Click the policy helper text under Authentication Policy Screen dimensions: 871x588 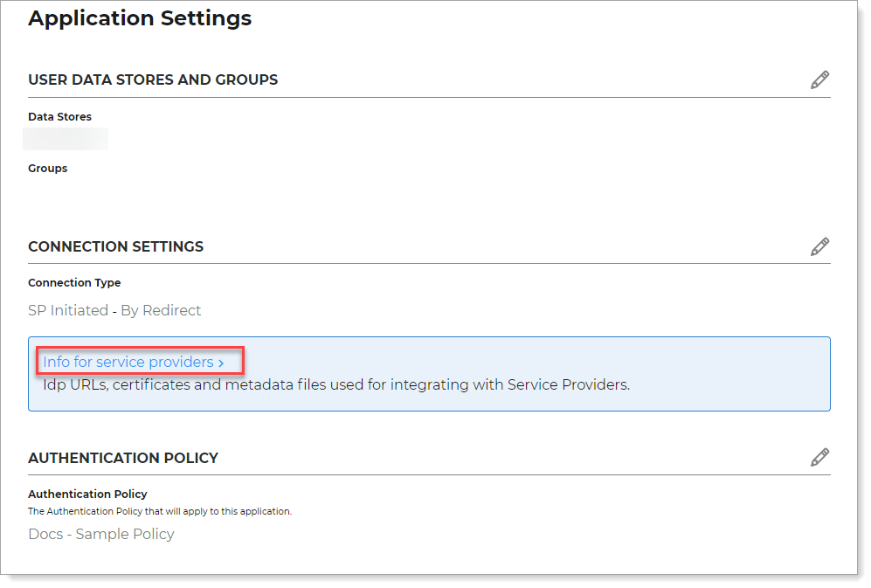tap(160, 512)
